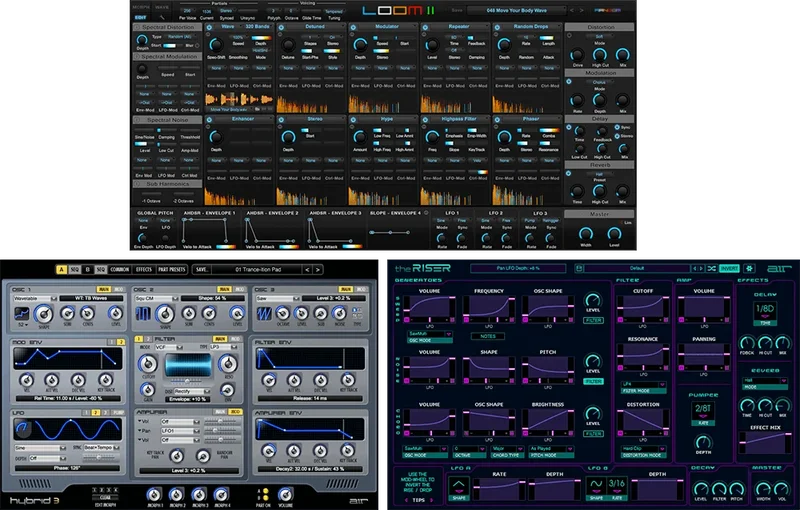Click the NOTES button in Riser

pyautogui.click(x=488, y=336)
